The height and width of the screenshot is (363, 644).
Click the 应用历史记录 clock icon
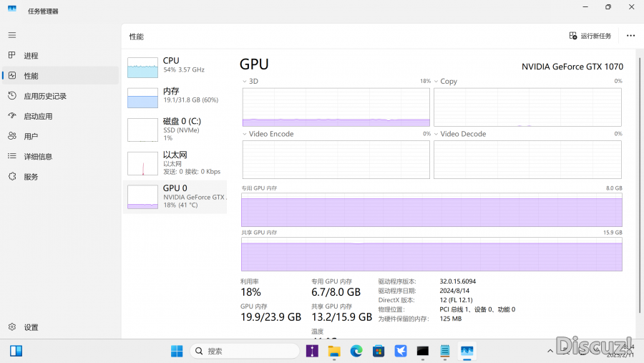pyautogui.click(x=12, y=95)
